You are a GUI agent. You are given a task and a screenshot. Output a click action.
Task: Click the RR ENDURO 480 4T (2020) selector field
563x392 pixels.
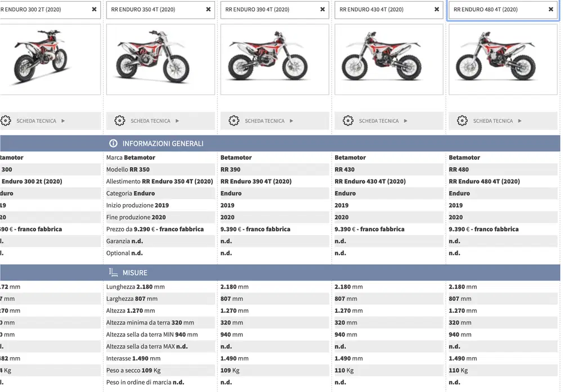coord(503,10)
